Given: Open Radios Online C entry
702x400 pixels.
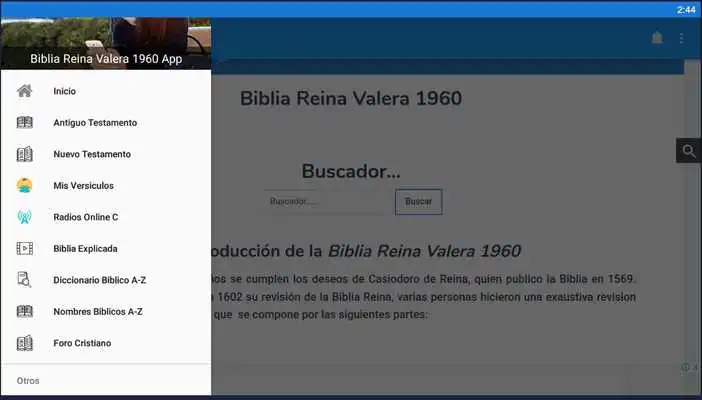Looking at the screenshot, I should click(x=106, y=217).
